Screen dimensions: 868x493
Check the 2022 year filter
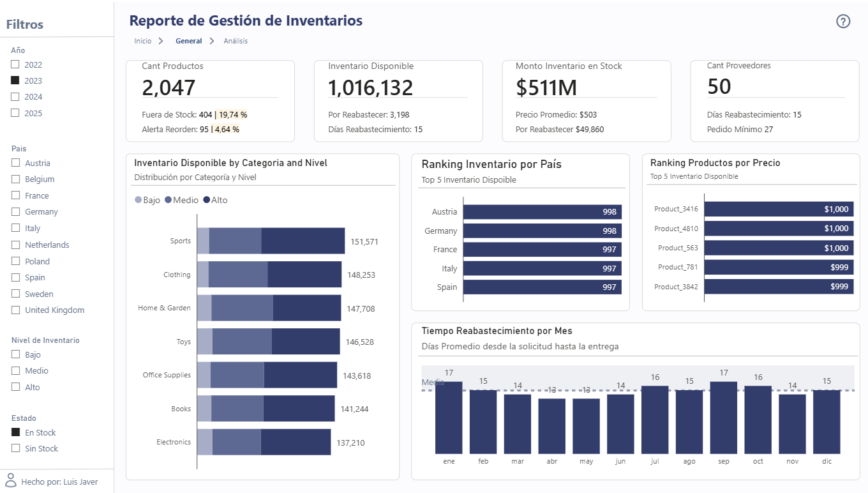(15, 64)
